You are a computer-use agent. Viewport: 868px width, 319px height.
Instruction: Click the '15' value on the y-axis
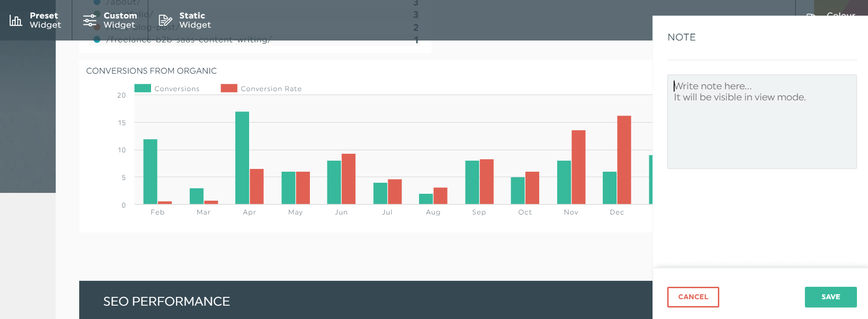tap(122, 123)
